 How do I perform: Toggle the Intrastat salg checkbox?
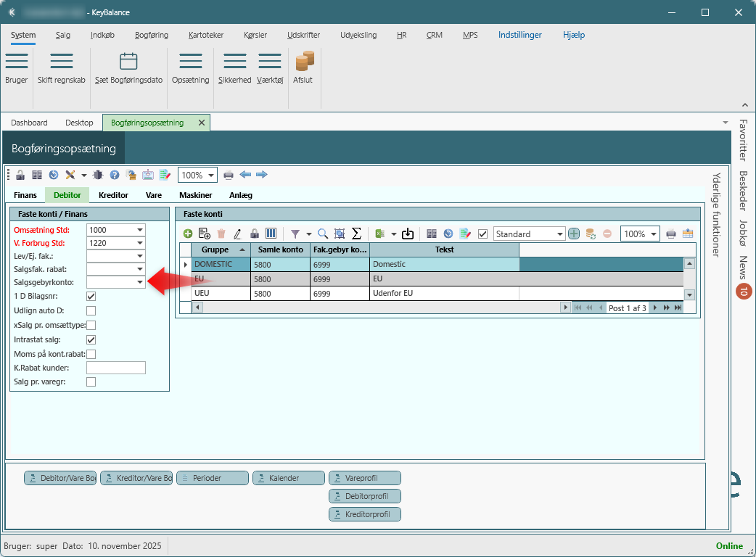click(x=91, y=339)
